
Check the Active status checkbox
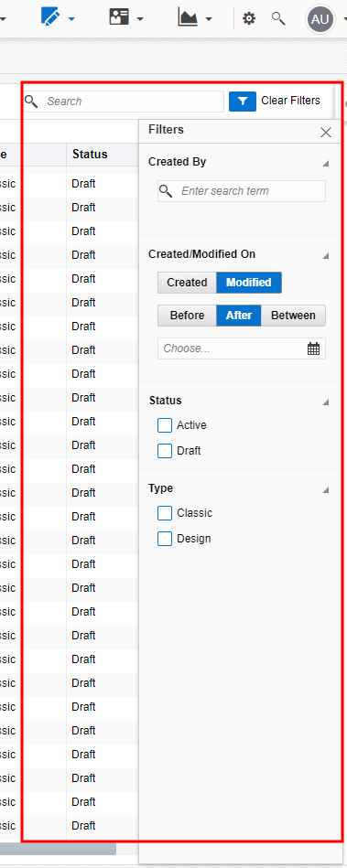click(165, 425)
